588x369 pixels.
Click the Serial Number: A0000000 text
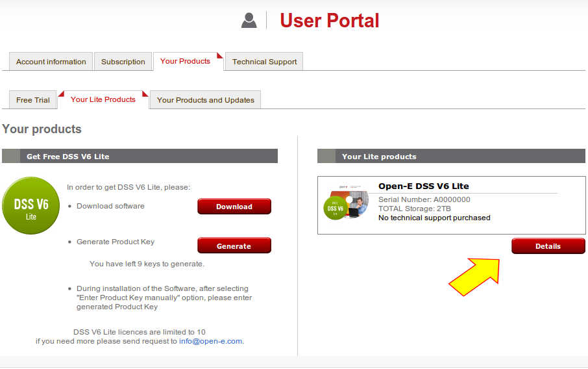[x=424, y=199]
